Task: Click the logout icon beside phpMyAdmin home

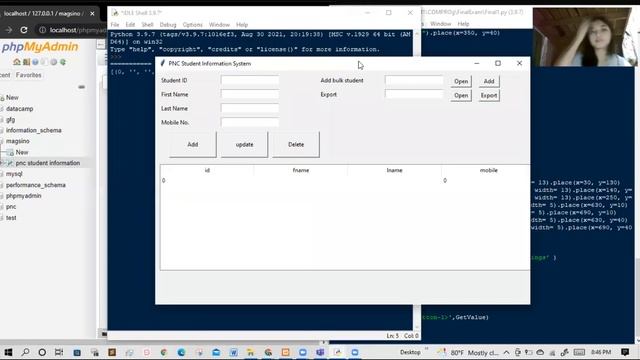Action: click(26, 62)
